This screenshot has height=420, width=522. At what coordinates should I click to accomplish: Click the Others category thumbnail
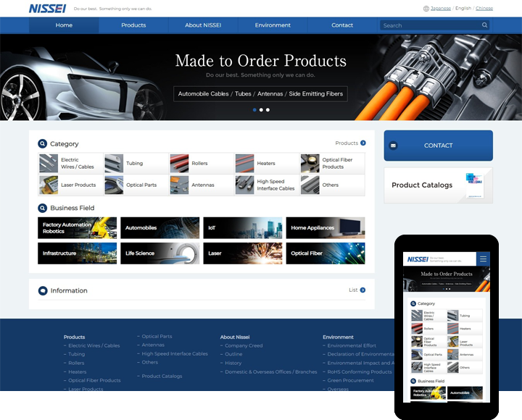point(310,185)
